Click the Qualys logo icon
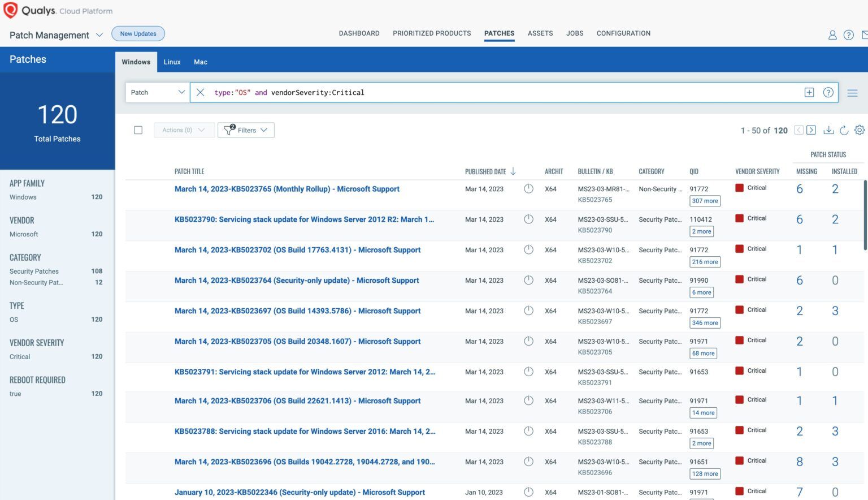 point(10,10)
